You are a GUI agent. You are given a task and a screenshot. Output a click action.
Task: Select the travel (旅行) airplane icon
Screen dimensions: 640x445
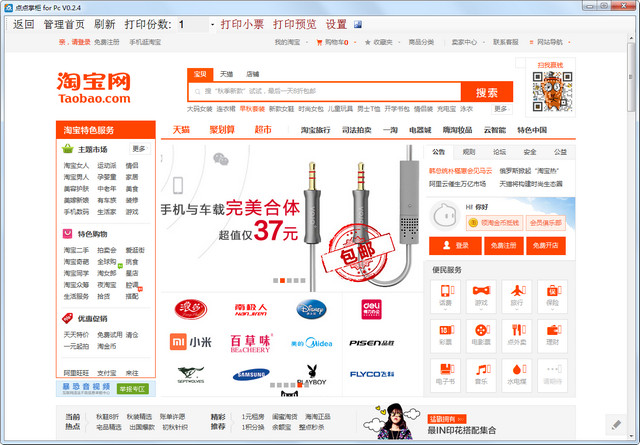click(517, 292)
